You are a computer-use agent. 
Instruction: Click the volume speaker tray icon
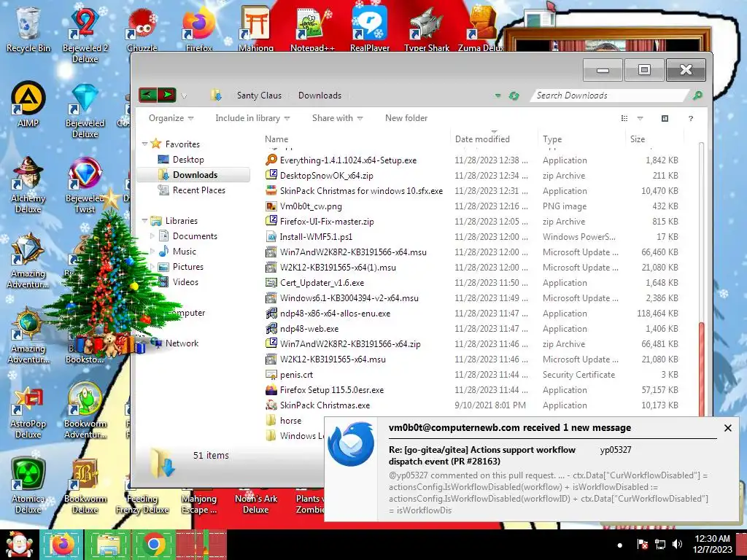pos(677,544)
